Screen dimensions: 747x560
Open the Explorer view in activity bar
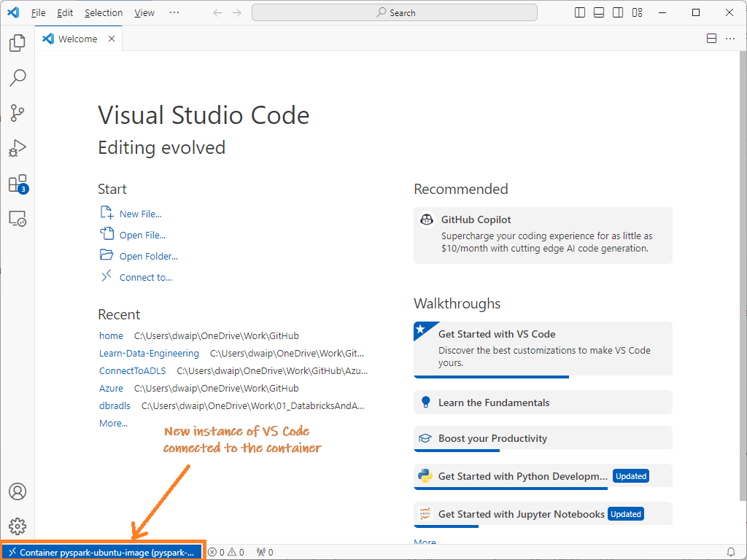[18, 43]
